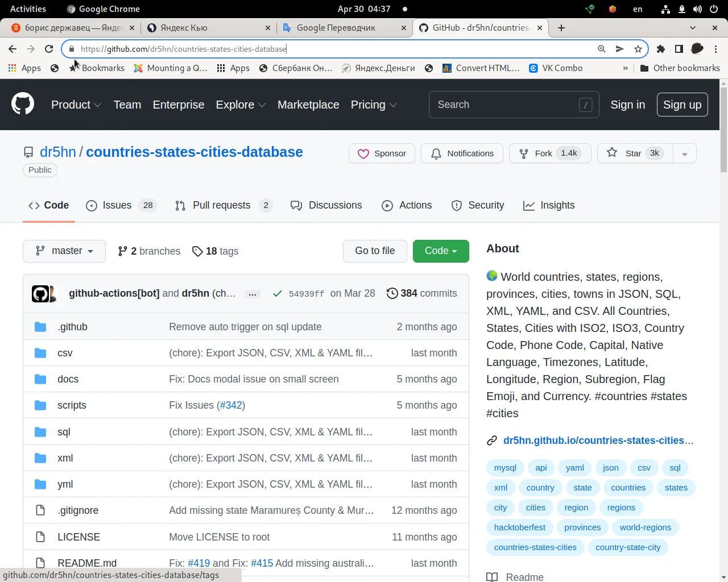Click the hacktoberfest topic tag
The image size is (728, 582).
(519, 527)
